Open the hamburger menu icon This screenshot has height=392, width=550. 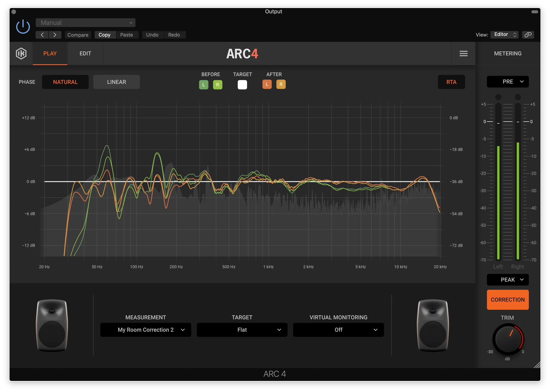(463, 53)
